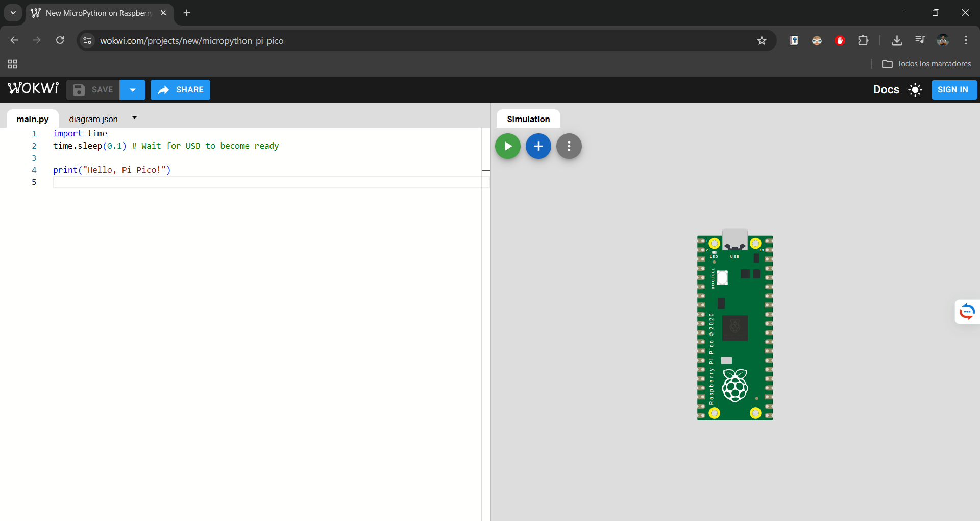Screen dimensions: 980x521
Task: Expand the Save button dropdown arrow
Action: [x=132, y=89]
